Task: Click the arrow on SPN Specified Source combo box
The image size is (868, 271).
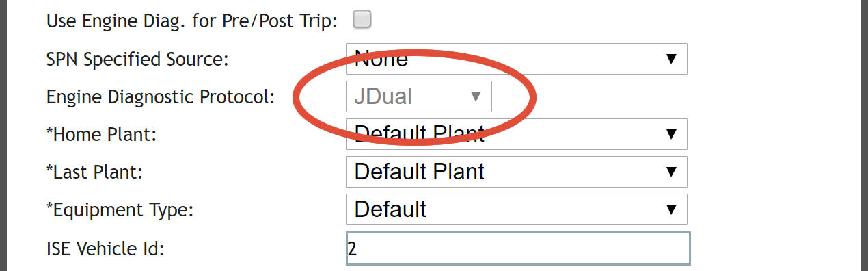Action: pos(670,59)
